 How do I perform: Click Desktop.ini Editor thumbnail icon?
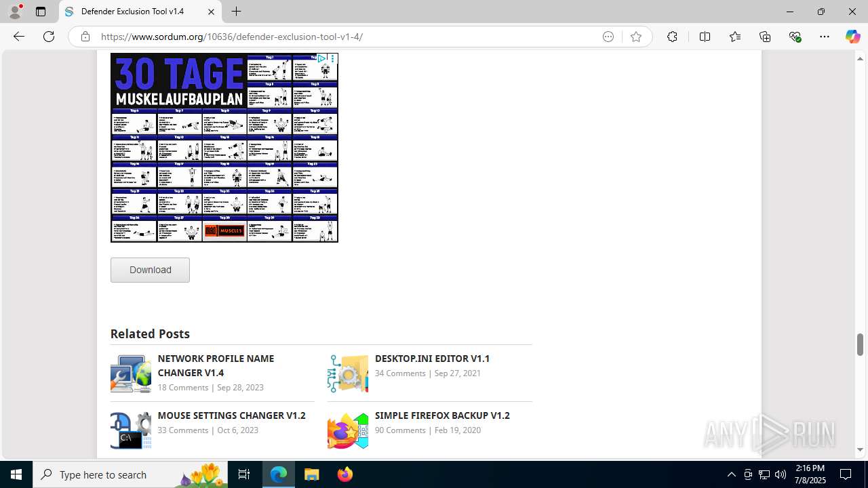click(x=348, y=373)
